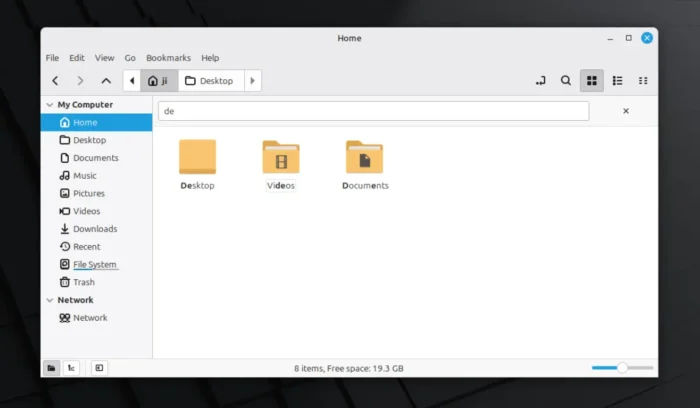Open the View menu
This screenshot has height=408, width=700.
click(104, 58)
